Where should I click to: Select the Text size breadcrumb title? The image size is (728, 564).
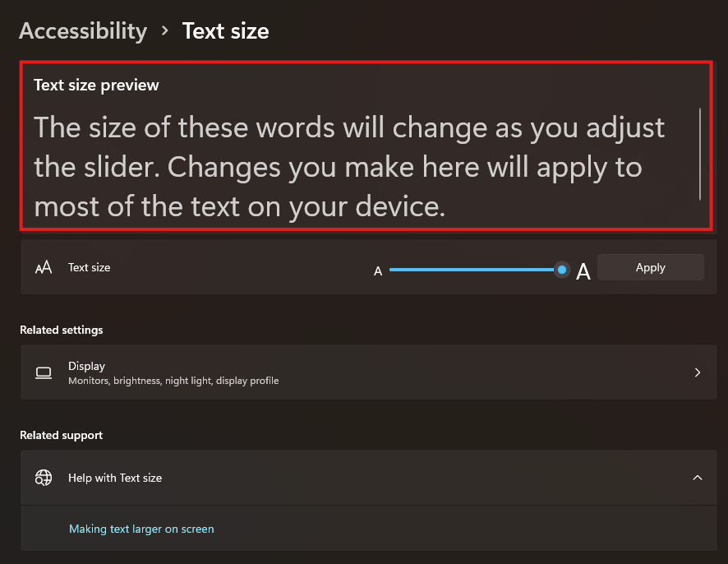226,31
